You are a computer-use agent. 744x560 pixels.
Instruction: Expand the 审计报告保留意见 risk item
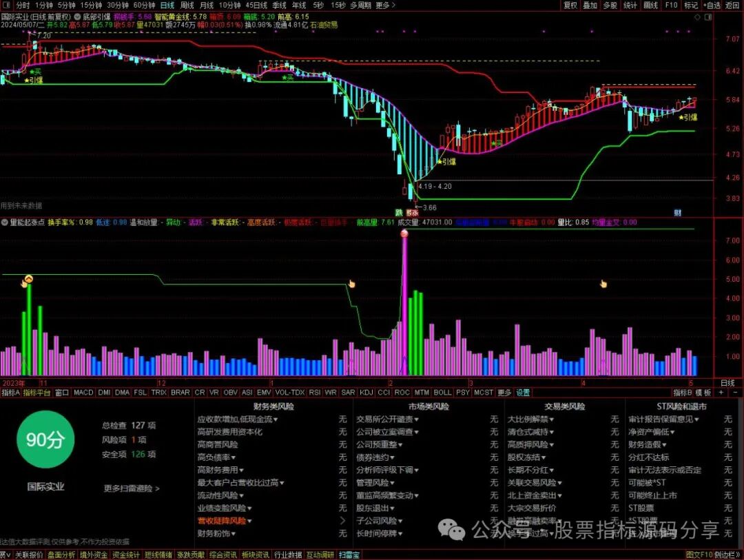click(664, 419)
